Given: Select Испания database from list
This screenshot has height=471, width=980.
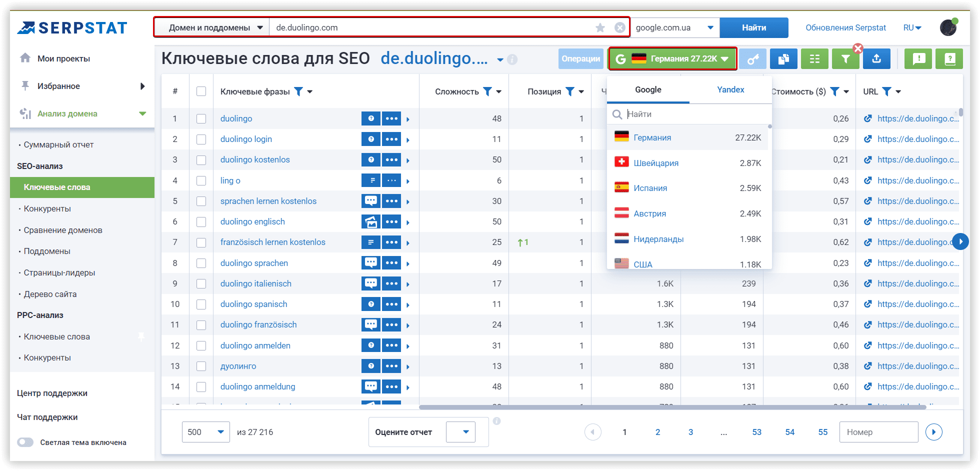Looking at the screenshot, I should tap(687, 188).
